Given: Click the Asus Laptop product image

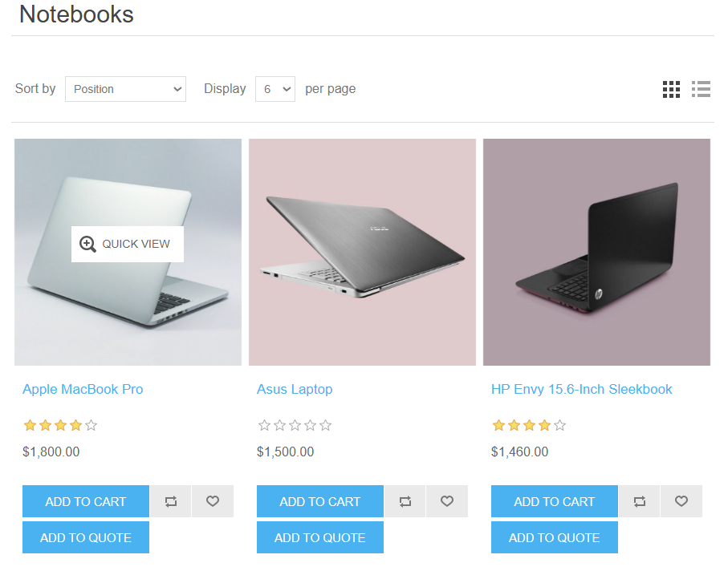Looking at the screenshot, I should click(362, 252).
